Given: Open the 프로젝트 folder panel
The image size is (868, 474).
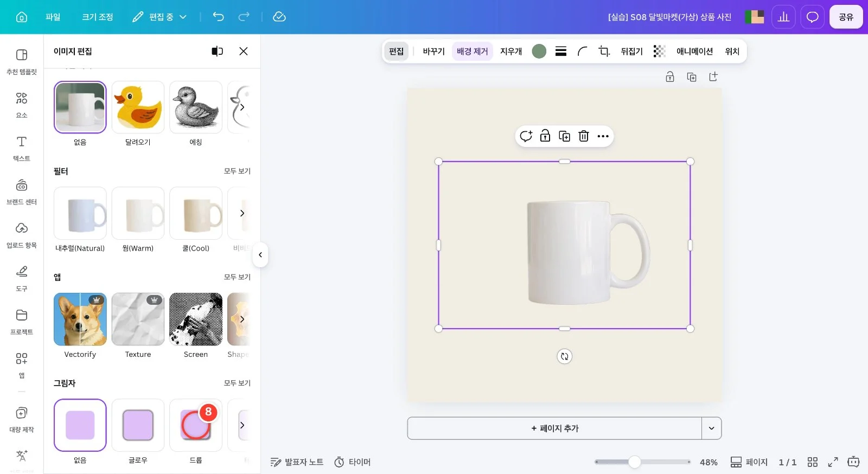Looking at the screenshot, I should pyautogui.click(x=22, y=322).
